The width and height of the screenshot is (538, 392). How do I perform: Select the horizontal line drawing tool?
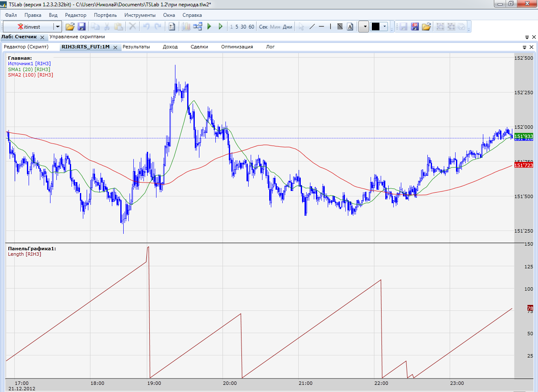tap(321, 26)
